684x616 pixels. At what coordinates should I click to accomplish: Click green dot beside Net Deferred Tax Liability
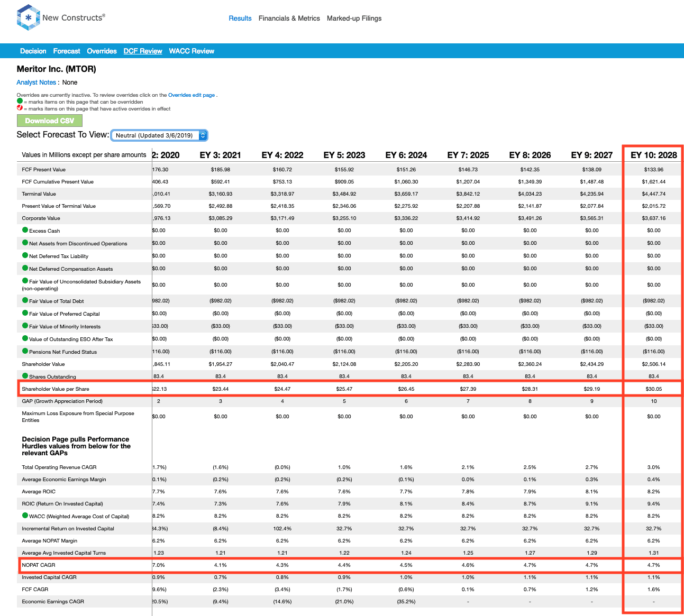(x=25, y=255)
